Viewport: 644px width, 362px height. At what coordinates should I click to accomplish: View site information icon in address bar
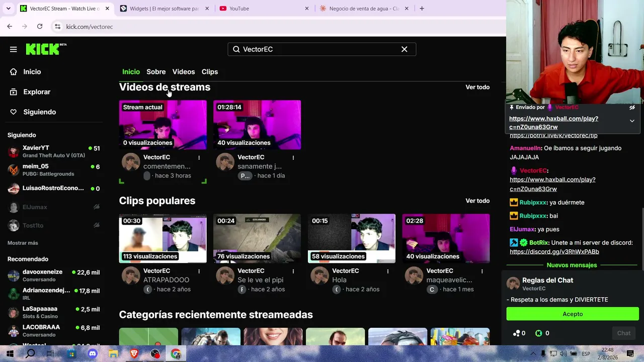(57, 27)
